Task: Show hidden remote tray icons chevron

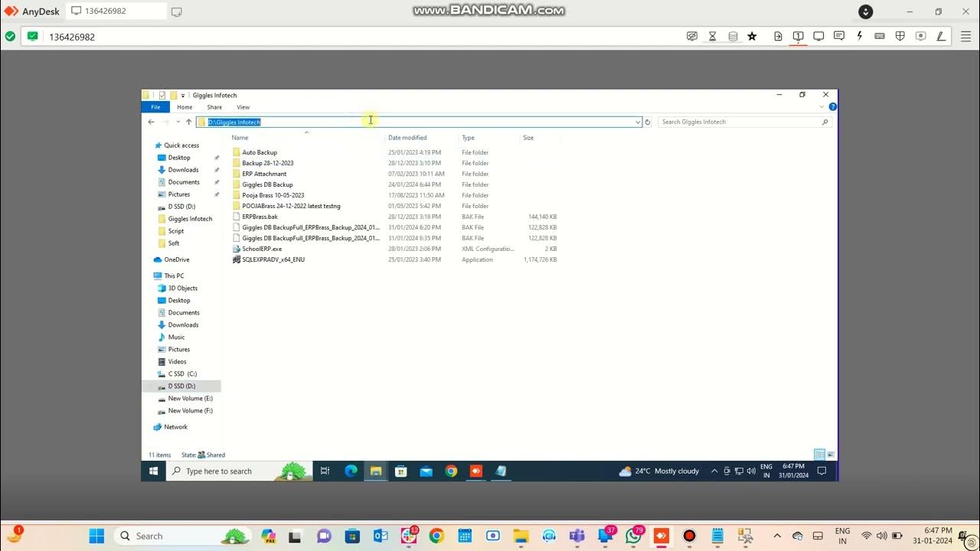Action: pyautogui.click(x=714, y=471)
